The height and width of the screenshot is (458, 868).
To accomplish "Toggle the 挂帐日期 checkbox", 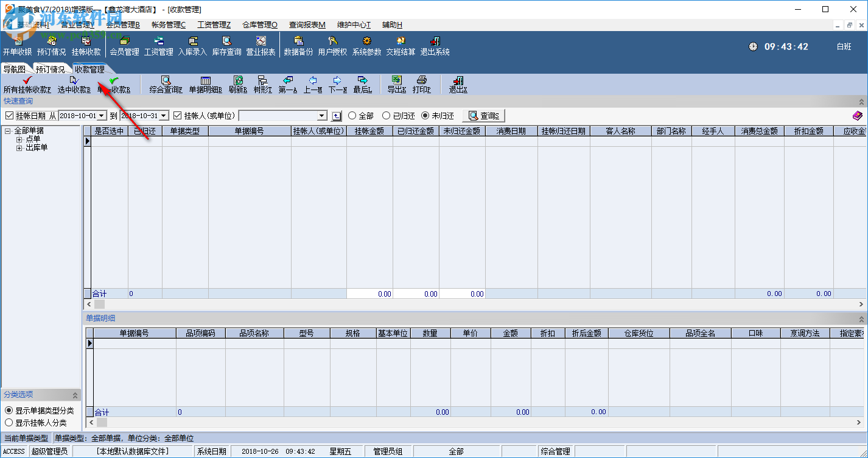I will 9,116.
